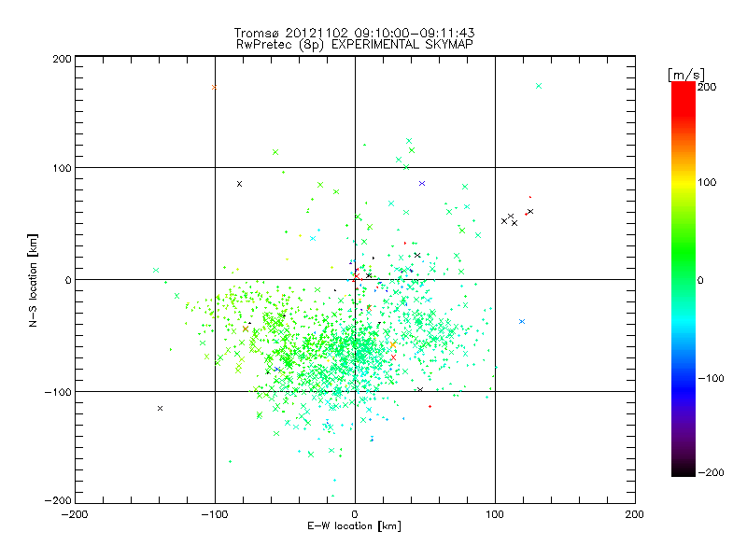Click the N-S axis tick label "200"
747x560 pixels.
pyautogui.click(x=62, y=59)
